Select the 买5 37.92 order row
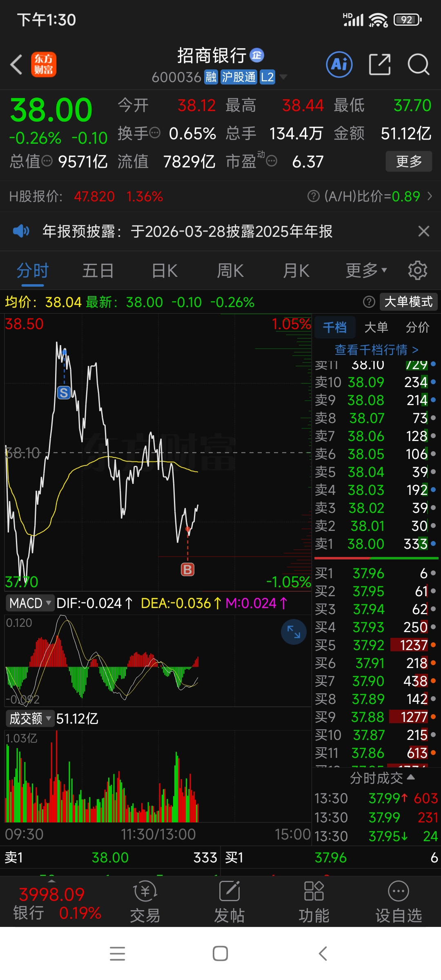 coord(376,645)
